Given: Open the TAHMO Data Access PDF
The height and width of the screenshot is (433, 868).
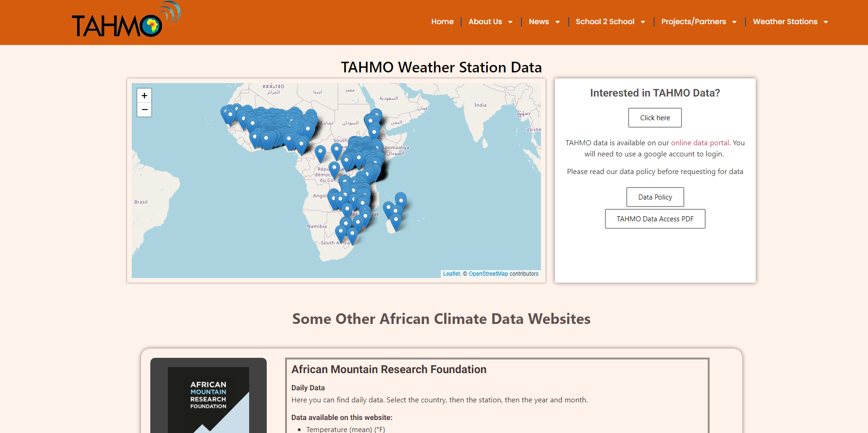Looking at the screenshot, I should tap(655, 219).
